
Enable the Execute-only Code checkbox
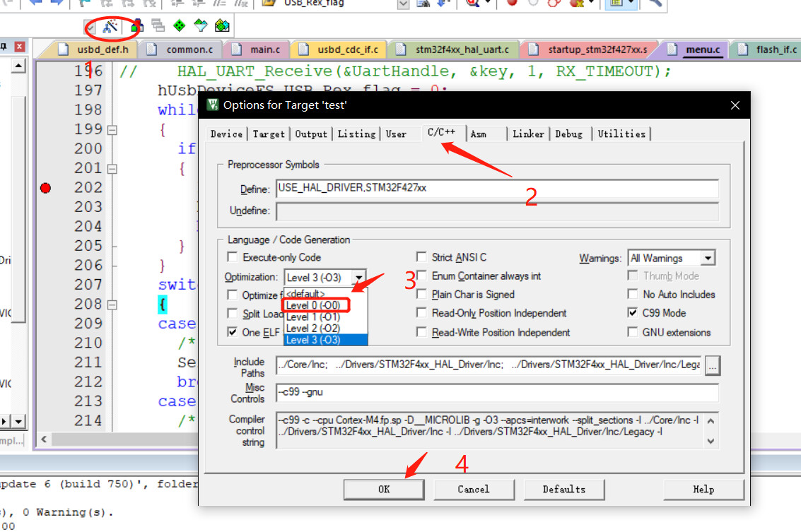233,256
